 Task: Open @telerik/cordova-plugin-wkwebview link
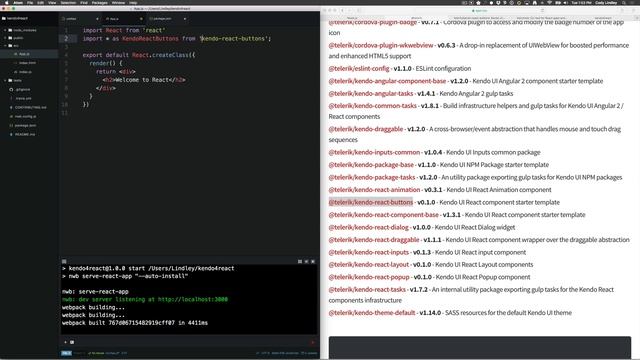[x=380, y=45]
